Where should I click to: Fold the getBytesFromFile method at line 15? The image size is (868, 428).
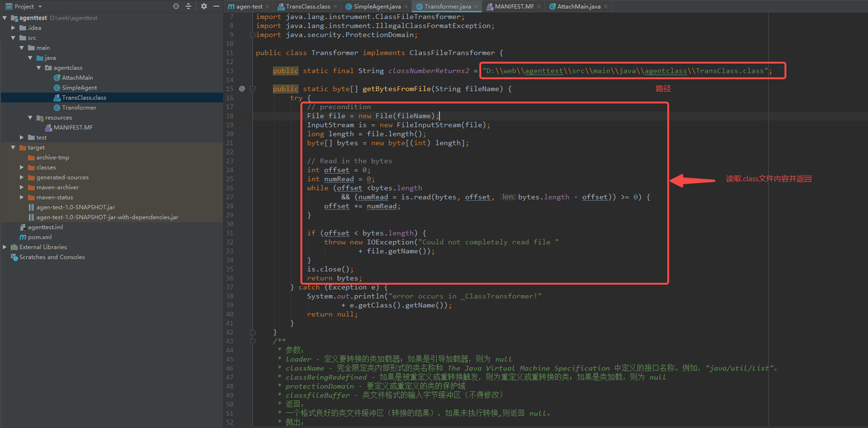pos(252,88)
